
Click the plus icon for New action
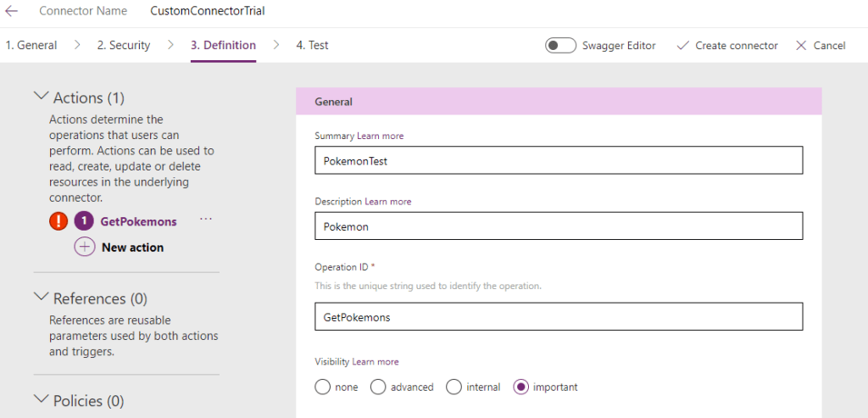tap(85, 248)
